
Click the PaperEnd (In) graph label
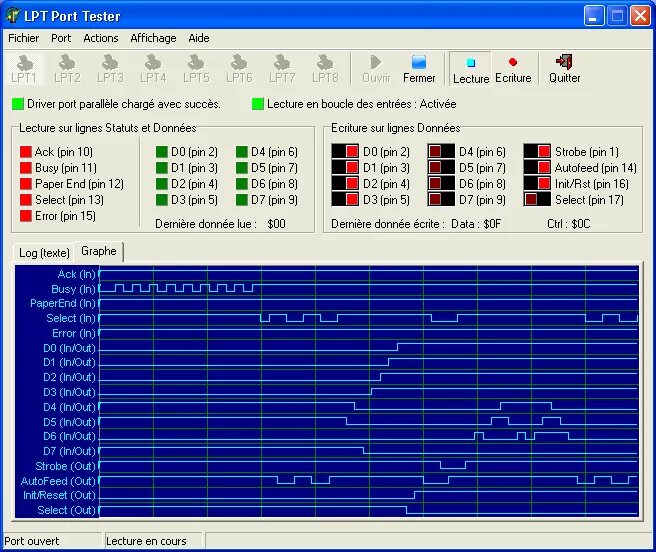coord(63,303)
